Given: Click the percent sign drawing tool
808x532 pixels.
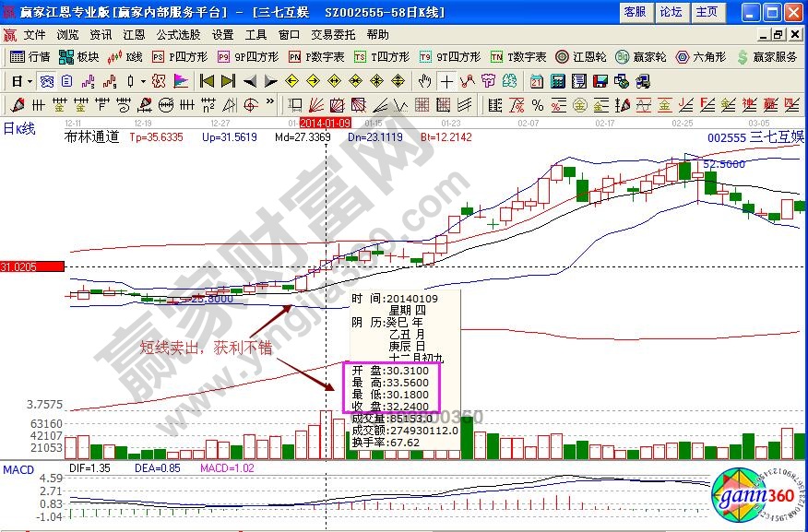Looking at the screenshot, I should [x=538, y=103].
